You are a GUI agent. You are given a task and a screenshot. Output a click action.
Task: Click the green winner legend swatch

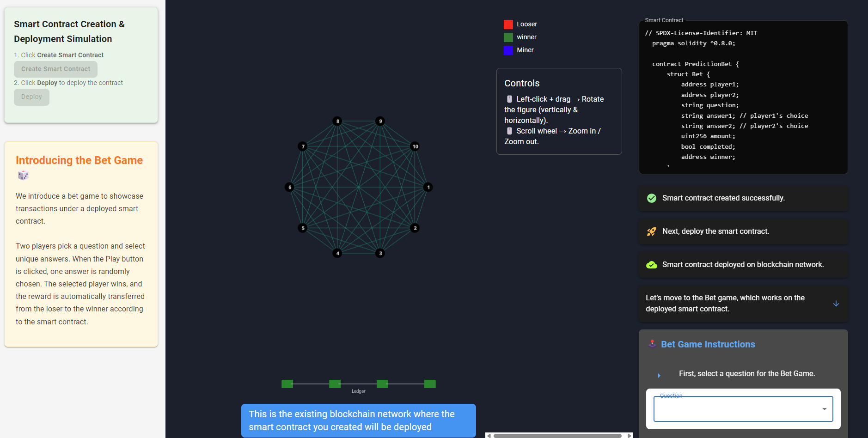point(508,37)
